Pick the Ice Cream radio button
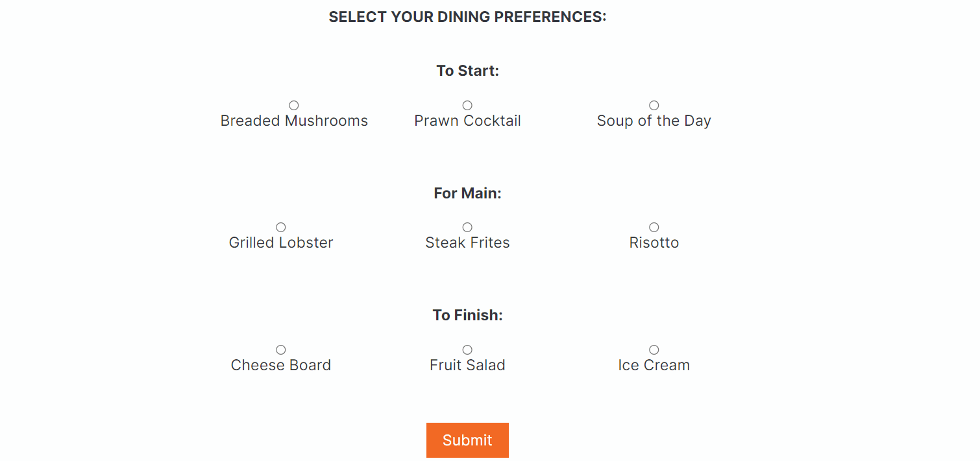Screen dimensions: 980x461 click(654, 349)
